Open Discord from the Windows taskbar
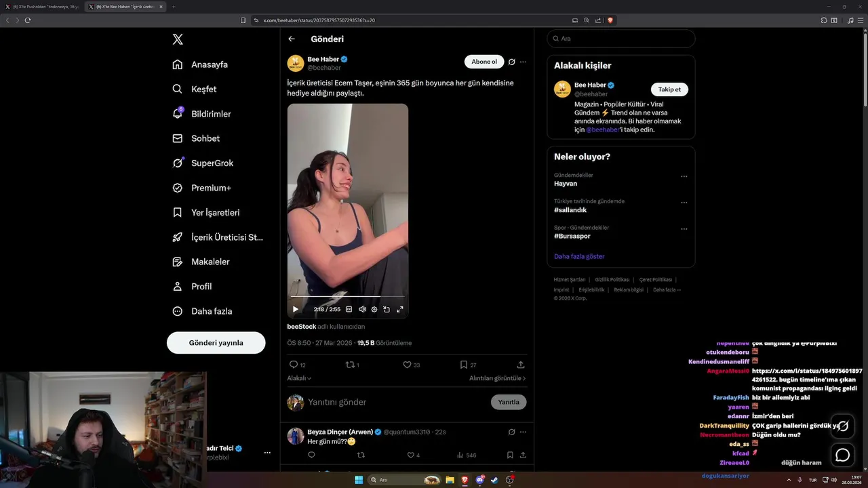 (x=479, y=480)
